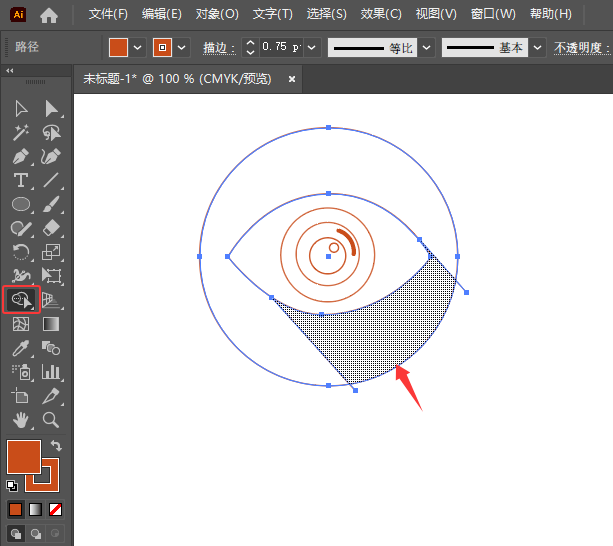Select the Eraser tool

[x=51, y=228]
